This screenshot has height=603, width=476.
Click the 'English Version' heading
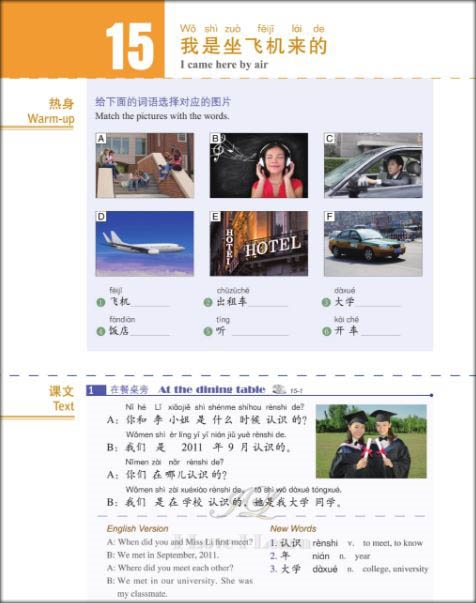point(138,529)
